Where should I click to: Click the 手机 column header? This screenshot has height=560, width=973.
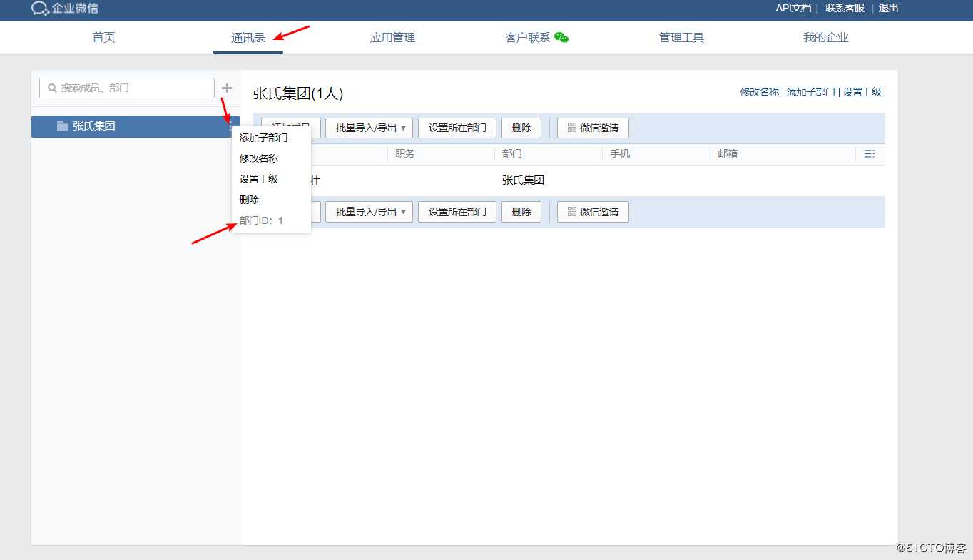tap(620, 153)
